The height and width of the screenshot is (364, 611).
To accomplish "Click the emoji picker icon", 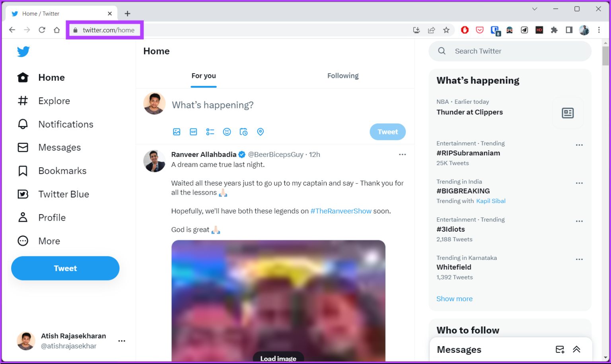I will [x=227, y=132].
